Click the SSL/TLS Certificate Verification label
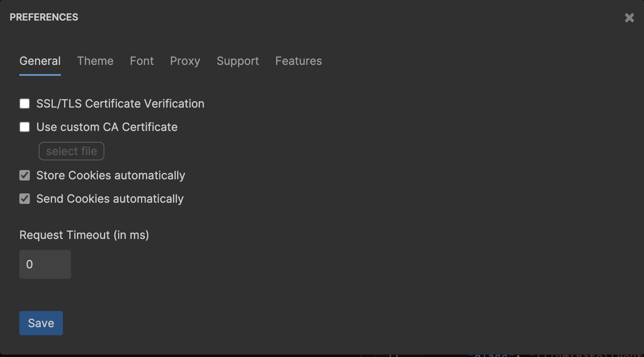 pos(120,104)
